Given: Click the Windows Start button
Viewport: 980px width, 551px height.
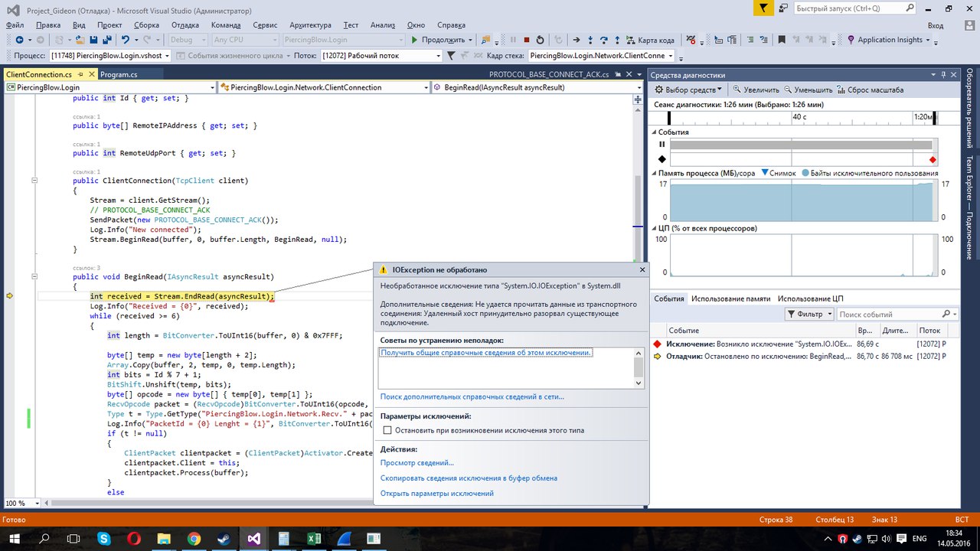Looking at the screenshot, I should tap(15, 539).
